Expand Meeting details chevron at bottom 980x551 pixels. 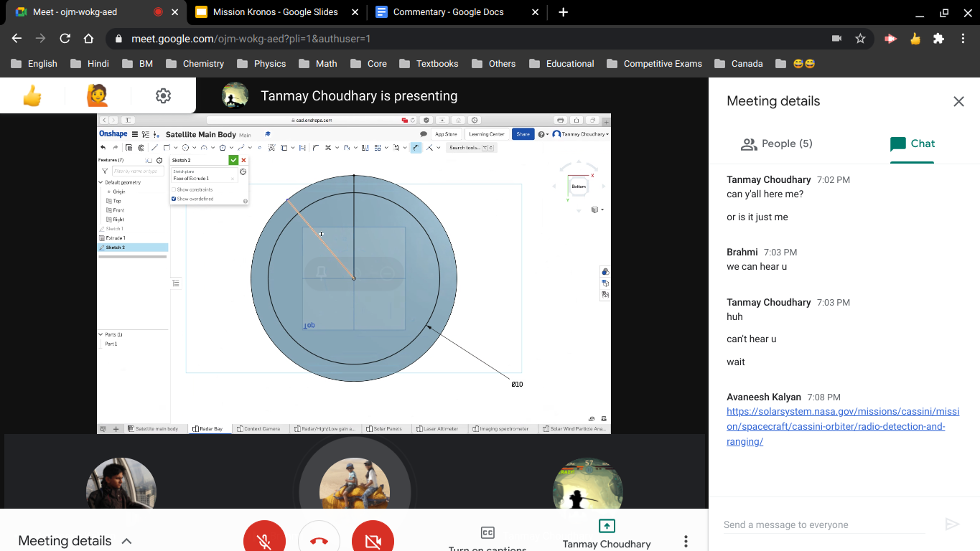(x=126, y=541)
